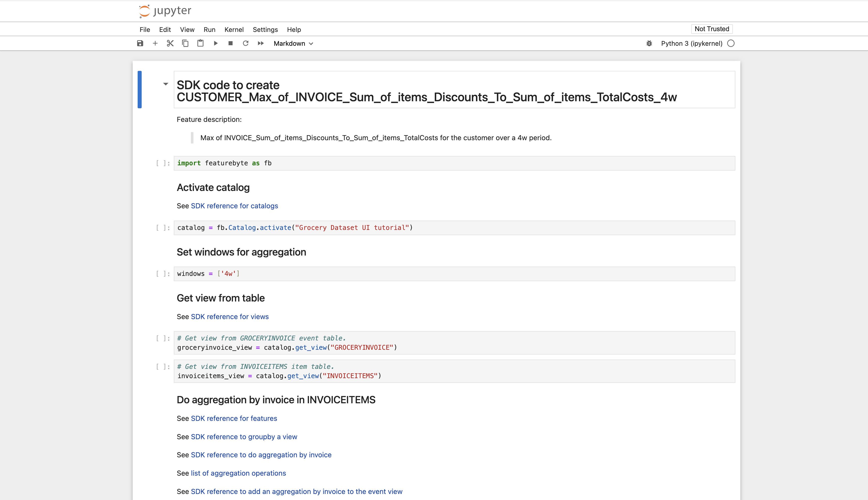Open SDK reference for catalogs link
Image resolution: width=868 pixels, height=500 pixels.
click(x=234, y=206)
